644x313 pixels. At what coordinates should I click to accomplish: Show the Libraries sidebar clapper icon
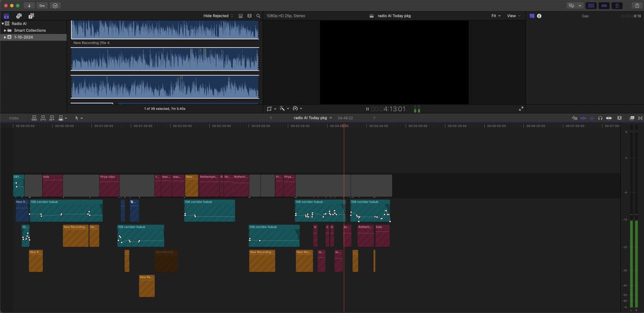point(6,16)
